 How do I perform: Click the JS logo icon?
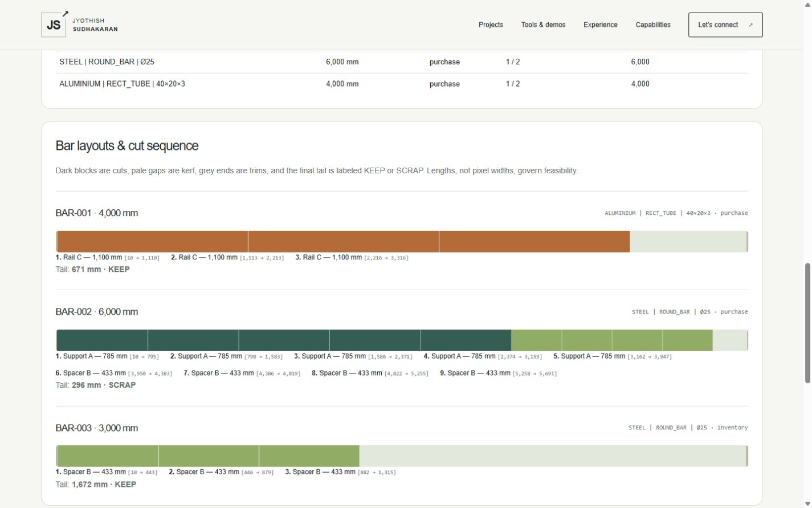pos(54,25)
